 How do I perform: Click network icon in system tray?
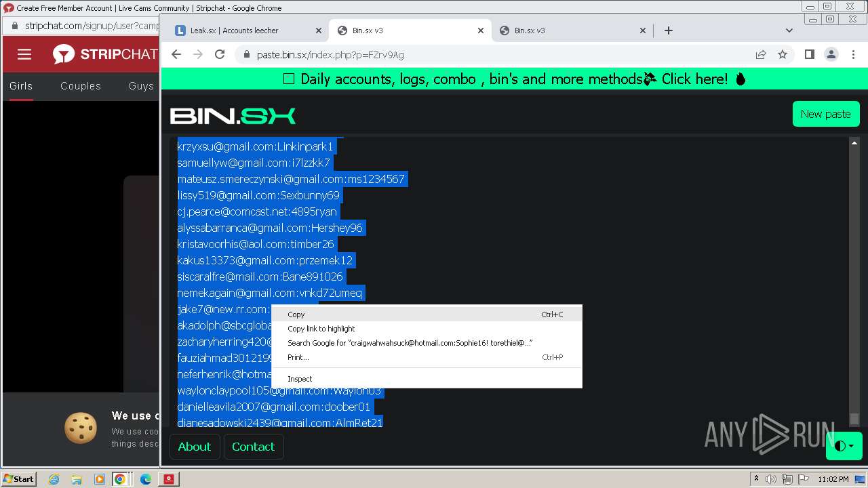(x=788, y=479)
